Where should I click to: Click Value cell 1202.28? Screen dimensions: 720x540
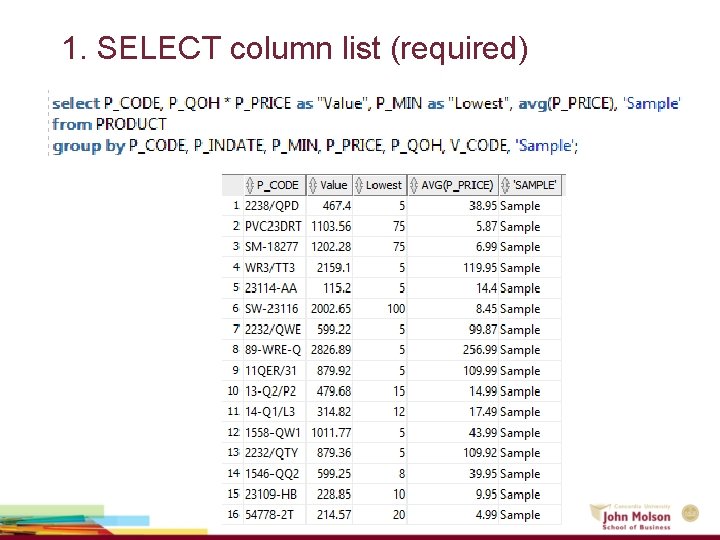[x=331, y=247]
